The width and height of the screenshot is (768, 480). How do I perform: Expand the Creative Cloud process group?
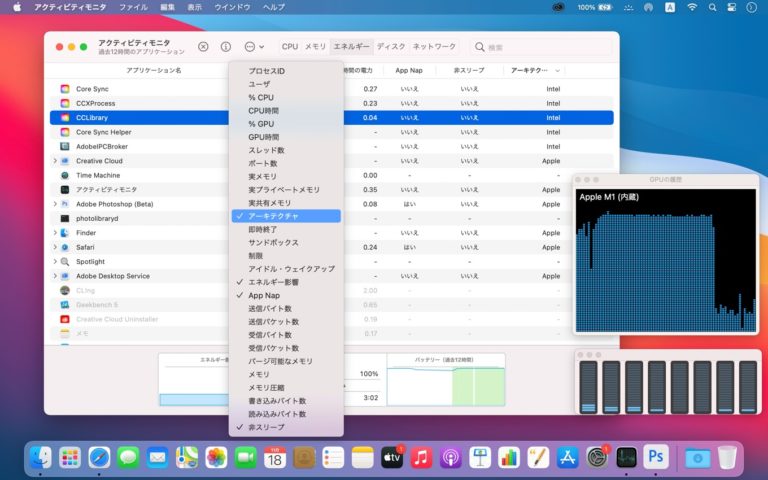point(55,161)
